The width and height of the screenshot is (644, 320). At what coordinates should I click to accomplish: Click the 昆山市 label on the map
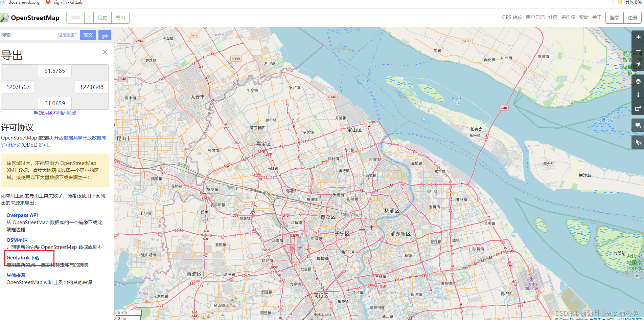pos(123,138)
